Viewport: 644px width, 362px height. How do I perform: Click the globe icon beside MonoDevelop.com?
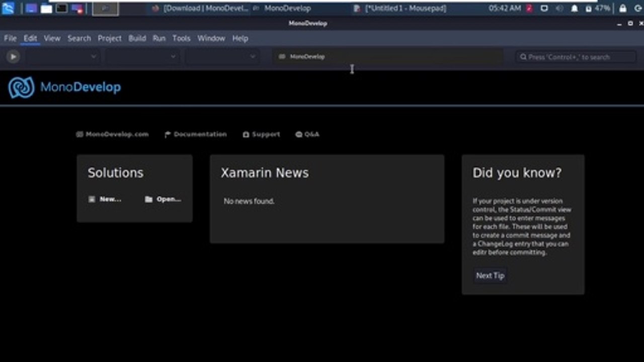pyautogui.click(x=79, y=134)
